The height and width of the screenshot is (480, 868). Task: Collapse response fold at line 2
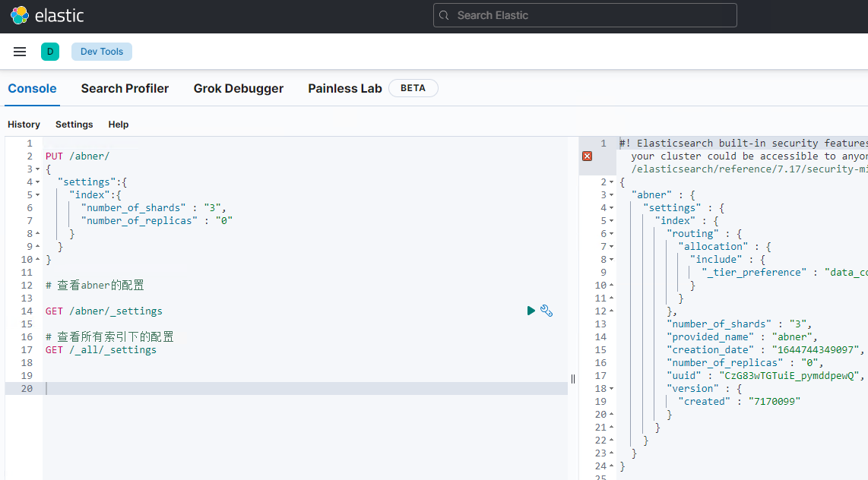click(x=612, y=182)
